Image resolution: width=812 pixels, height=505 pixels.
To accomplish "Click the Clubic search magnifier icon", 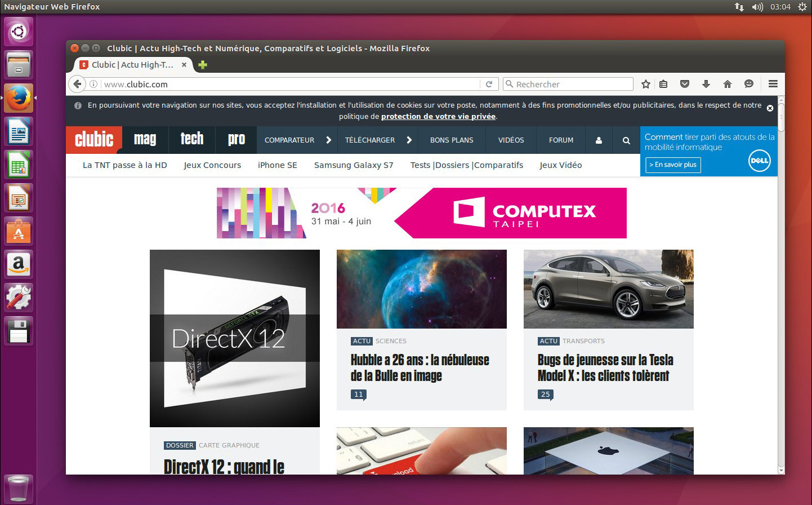I will coord(626,140).
